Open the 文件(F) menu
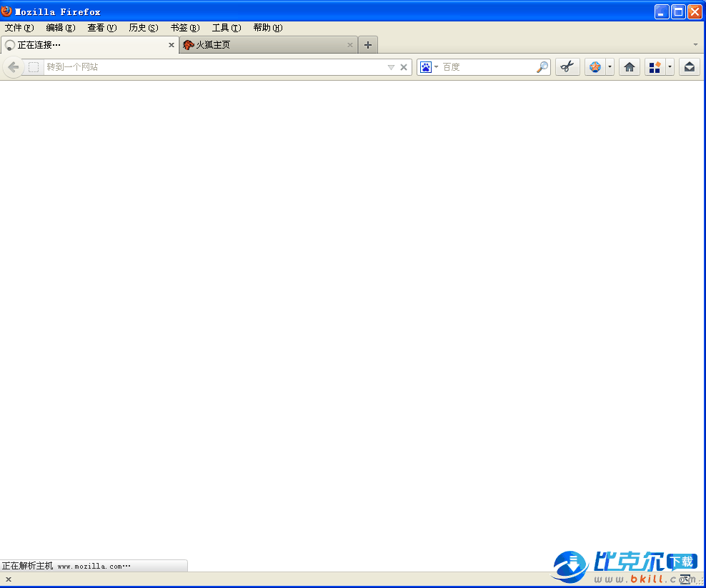Image resolution: width=706 pixels, height=588 pixels. tap(19, 28)
